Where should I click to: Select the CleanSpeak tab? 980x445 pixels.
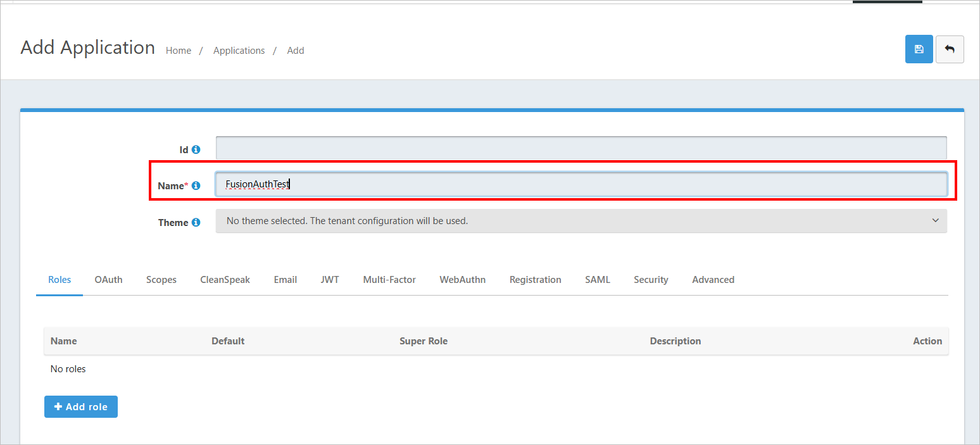pyautogui.click(x=225, y=279)
